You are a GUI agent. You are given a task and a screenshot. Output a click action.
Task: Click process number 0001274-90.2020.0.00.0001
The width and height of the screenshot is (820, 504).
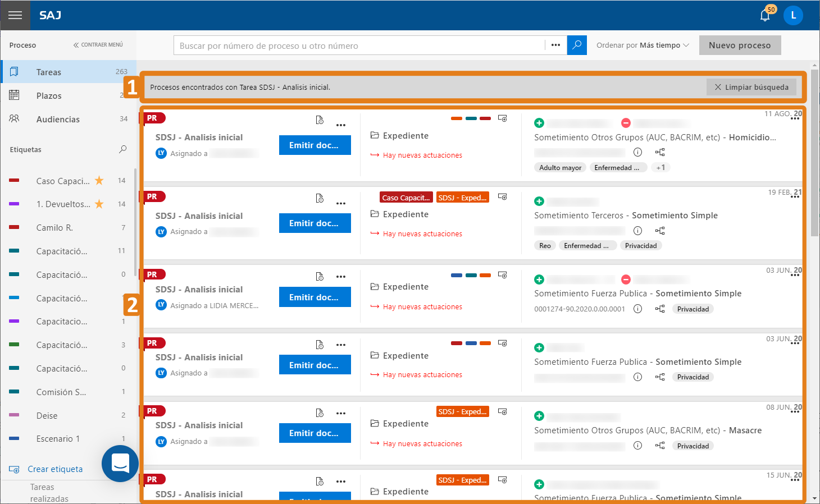(x=580, y=309)
